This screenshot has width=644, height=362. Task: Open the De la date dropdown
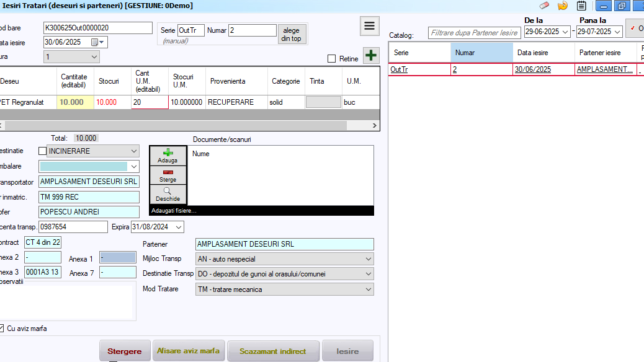coord(565,32)
